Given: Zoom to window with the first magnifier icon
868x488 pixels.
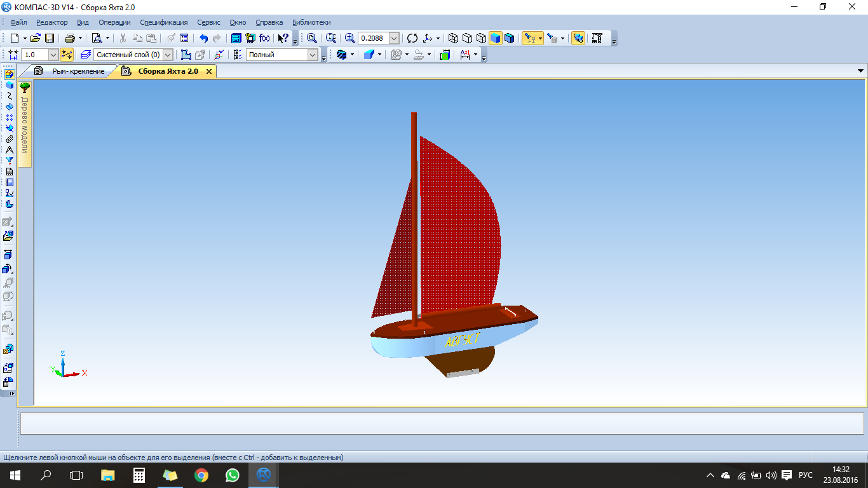Looking at the screenshot, I should 312,38.
